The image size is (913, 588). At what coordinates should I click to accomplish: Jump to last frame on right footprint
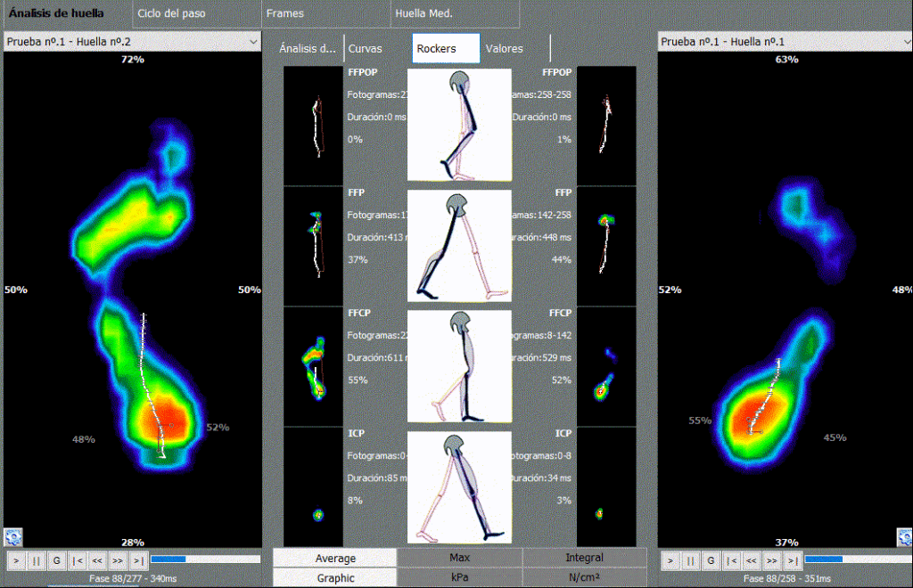pos(792,560)
